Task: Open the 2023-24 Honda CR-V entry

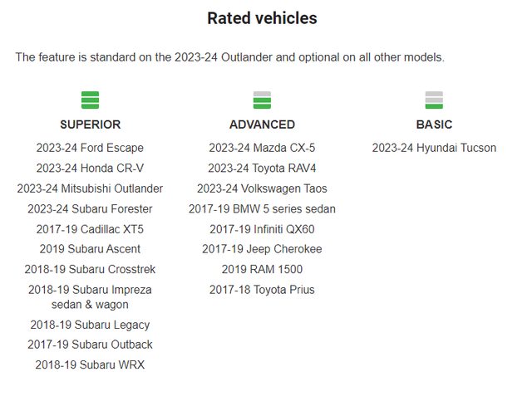Action: pos(90,168)
